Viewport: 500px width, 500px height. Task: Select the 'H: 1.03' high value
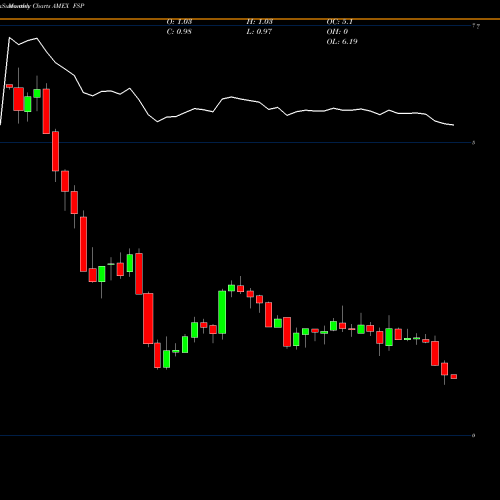pos(260,22)
